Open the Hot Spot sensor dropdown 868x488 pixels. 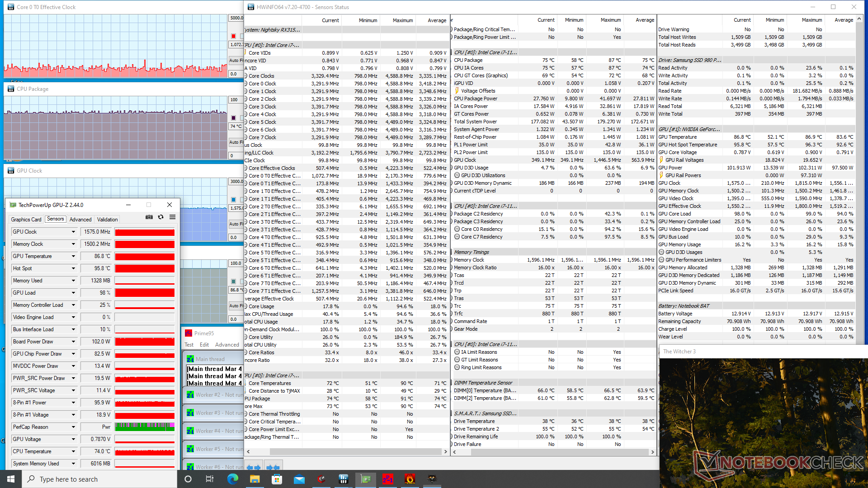pos(73,268)
